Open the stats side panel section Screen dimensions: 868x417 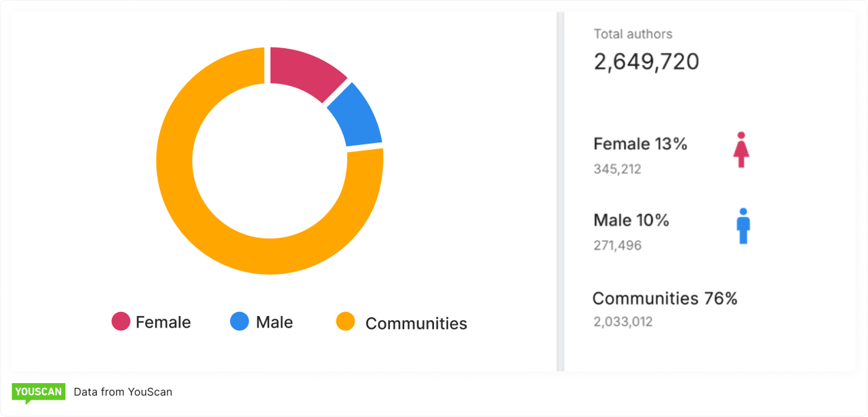coord(712,190)
